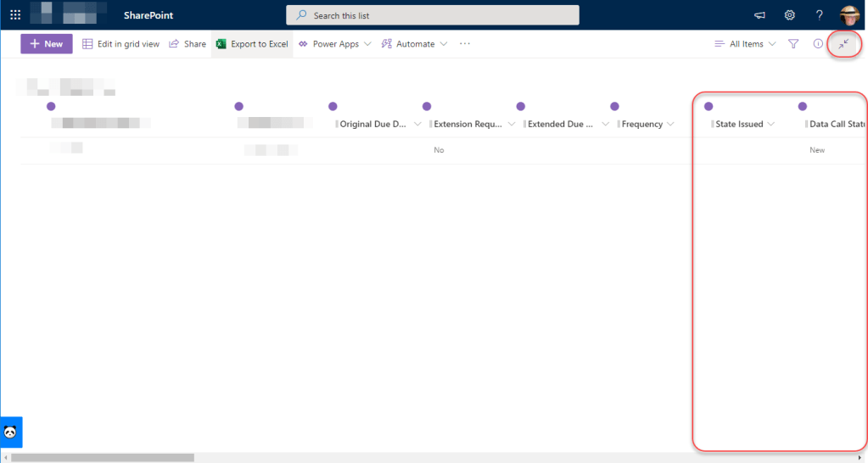Viewport: 868px width, 463px height.
Task: Select Edit in grid view
Action: [x=120, y=44]
